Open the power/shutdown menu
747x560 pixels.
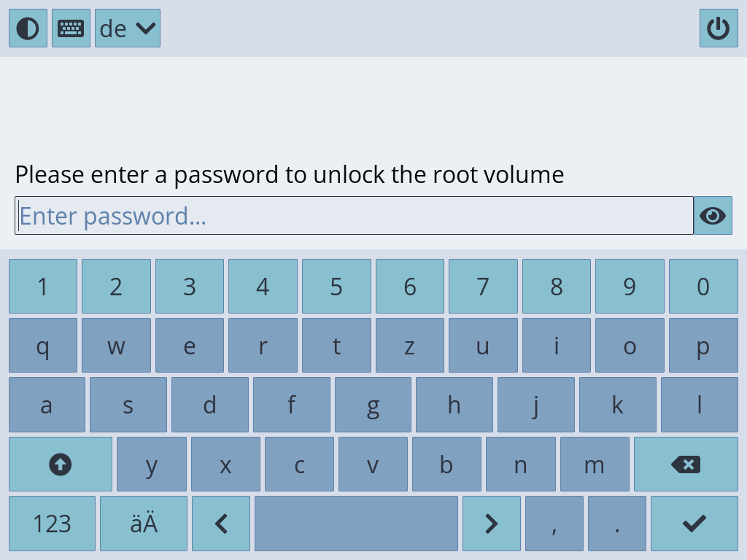tap(718, 28)
